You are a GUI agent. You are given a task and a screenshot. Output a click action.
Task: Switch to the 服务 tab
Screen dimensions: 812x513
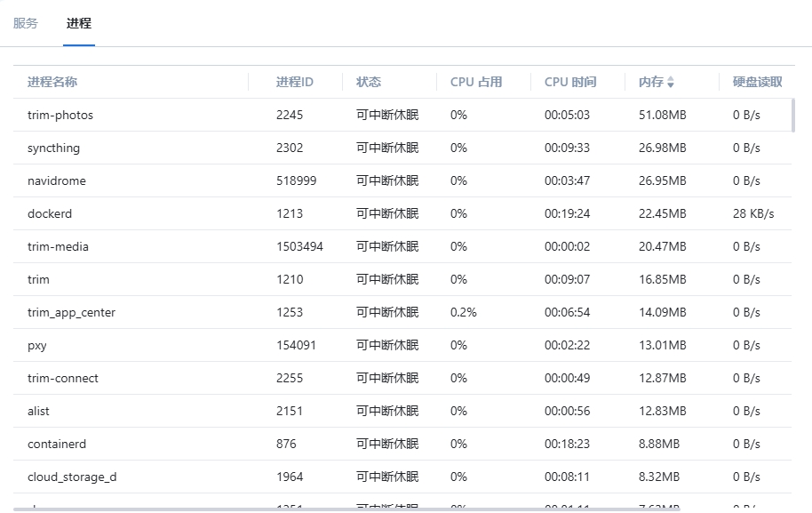26,23
